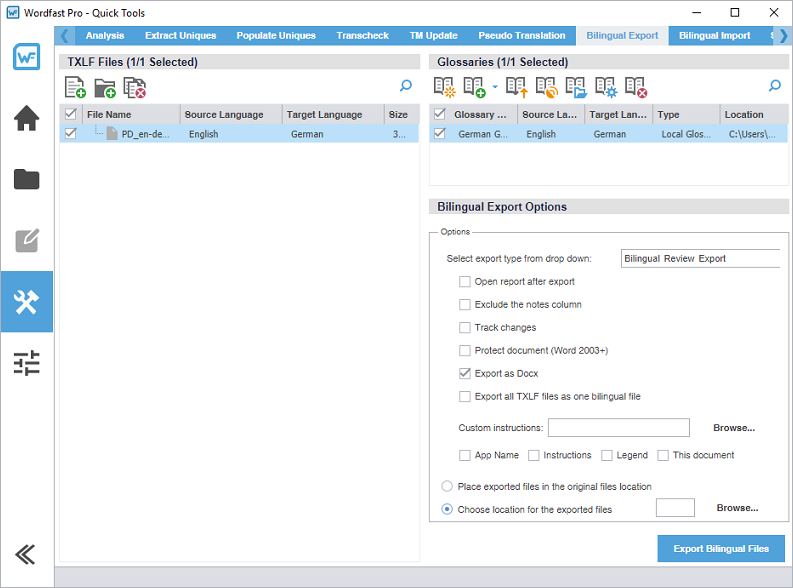The image size is (793, 588).
Task: Open Quick Tools in the left sidebar
Action: 27,301
